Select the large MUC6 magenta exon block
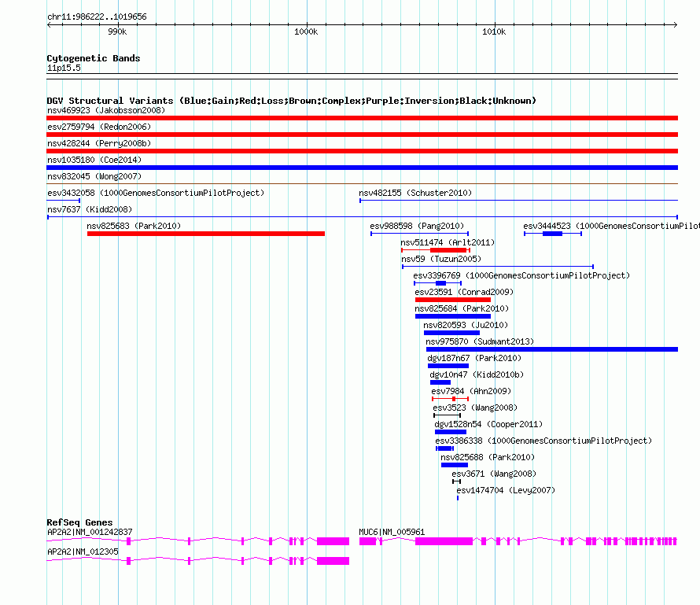This screenshot has height=605, width=700. tap(444, 541)
